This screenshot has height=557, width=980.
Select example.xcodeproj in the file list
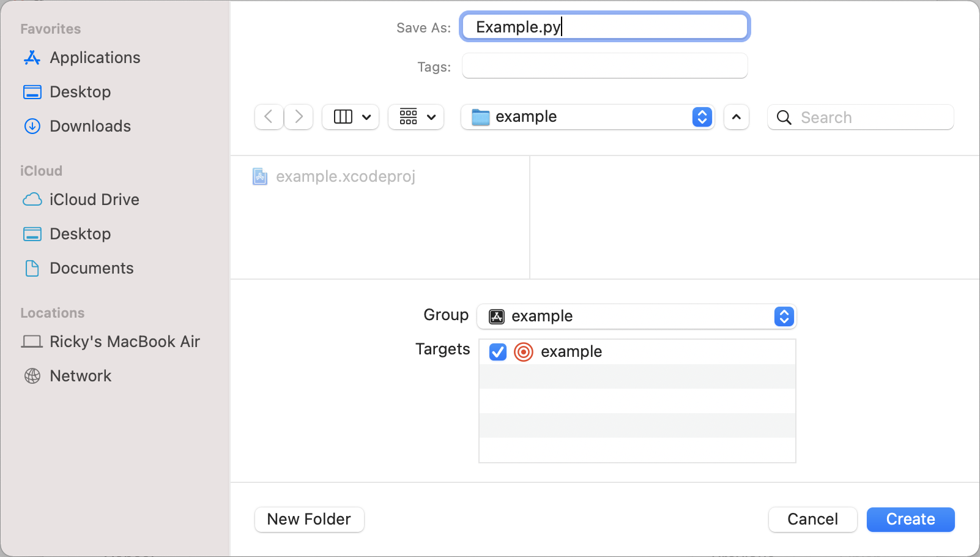[345, 177]
